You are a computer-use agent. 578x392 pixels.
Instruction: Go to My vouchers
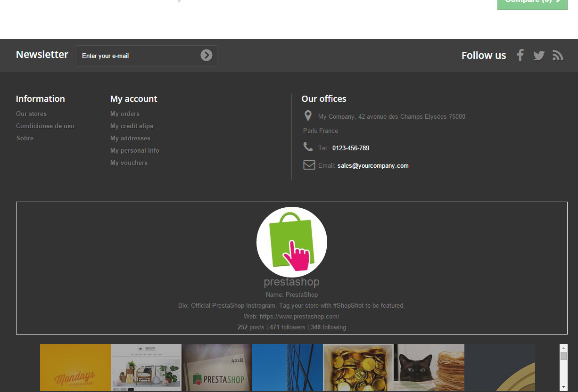point(129,163)
